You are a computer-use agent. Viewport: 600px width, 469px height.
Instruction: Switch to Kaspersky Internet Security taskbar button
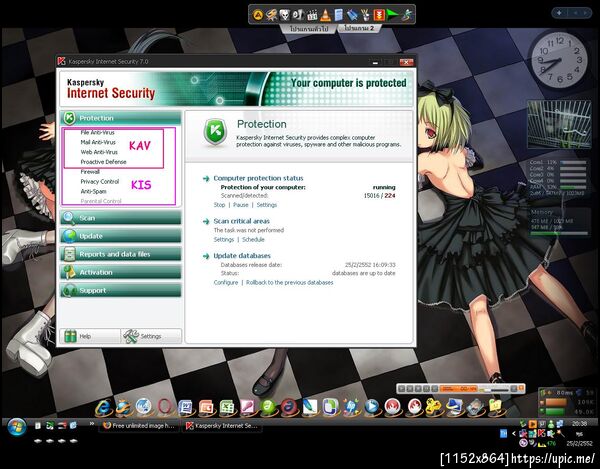[222, 425]
